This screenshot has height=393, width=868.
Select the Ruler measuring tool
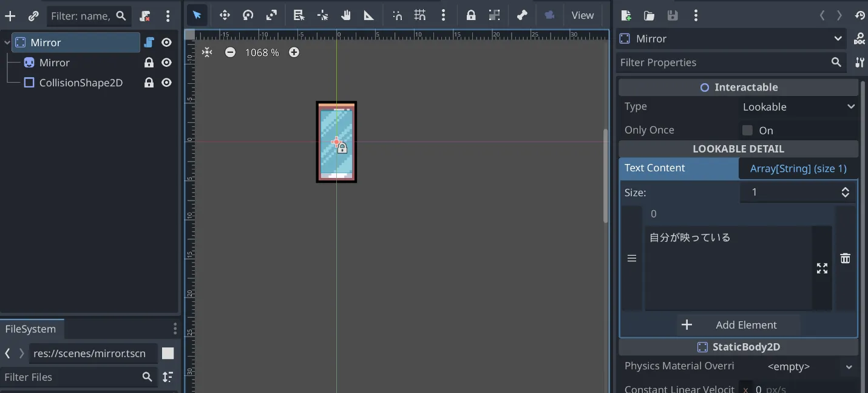coord(369,15)
